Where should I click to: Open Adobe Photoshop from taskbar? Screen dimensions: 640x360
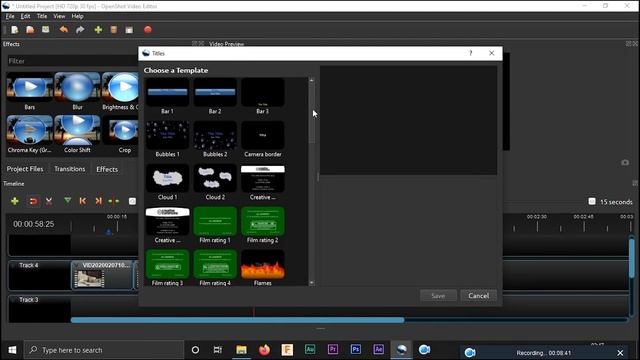click(x=356, y=350)
